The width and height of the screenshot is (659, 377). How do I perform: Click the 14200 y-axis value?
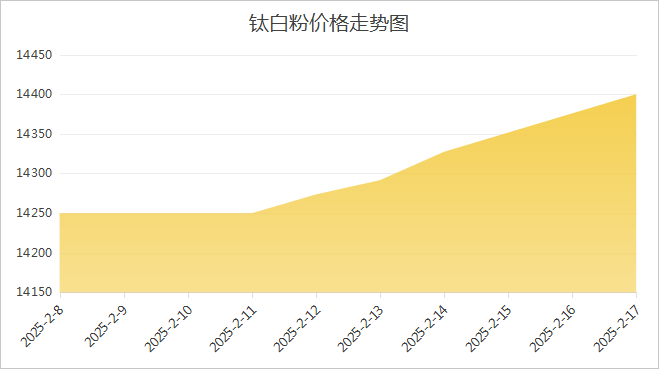[x=34, y=253]
